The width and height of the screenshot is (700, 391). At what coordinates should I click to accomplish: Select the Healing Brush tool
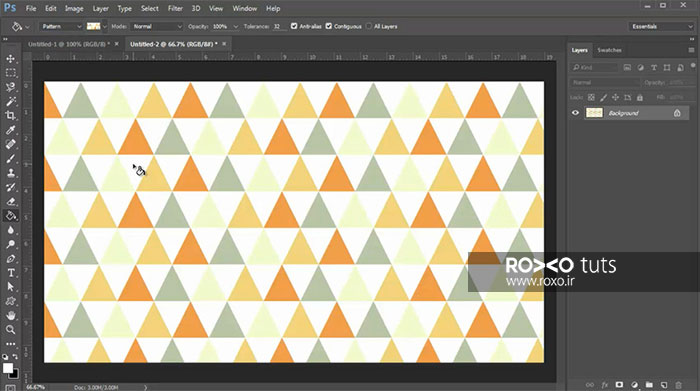10,144
